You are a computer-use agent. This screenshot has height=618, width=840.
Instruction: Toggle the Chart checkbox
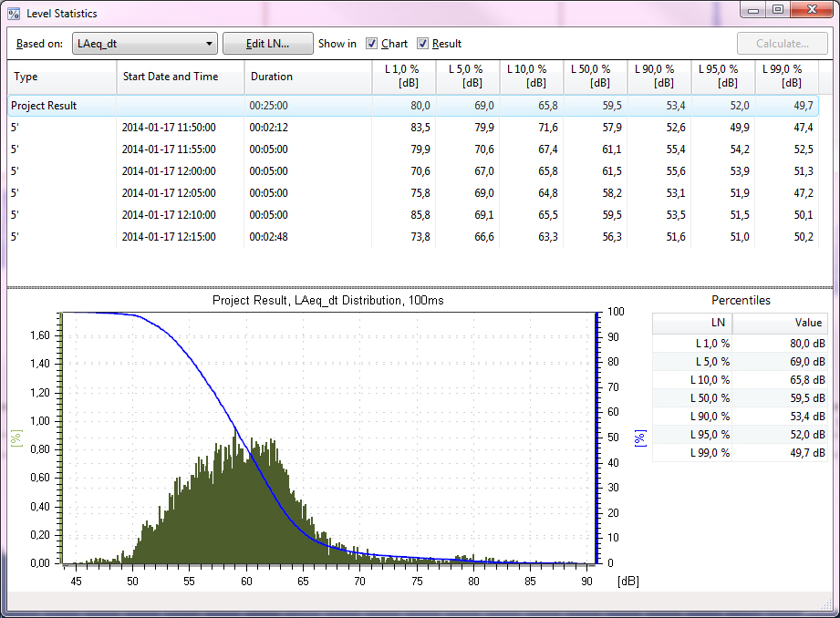pyautogui.click(x=372, y=44)
